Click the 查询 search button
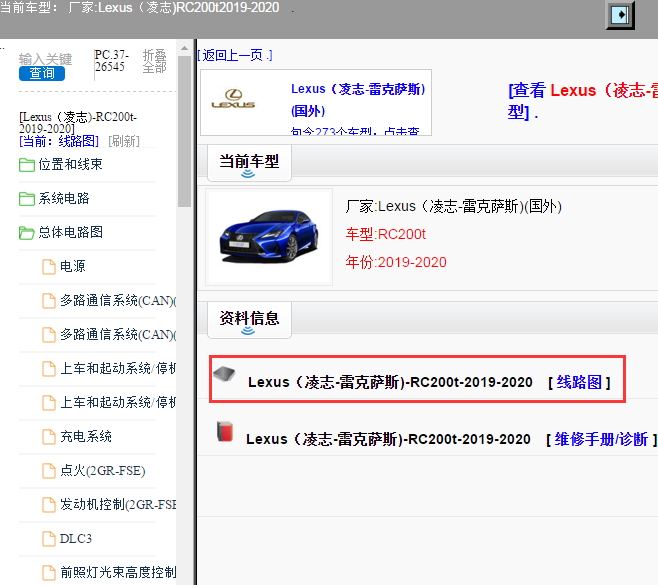 tap(42, 73)
